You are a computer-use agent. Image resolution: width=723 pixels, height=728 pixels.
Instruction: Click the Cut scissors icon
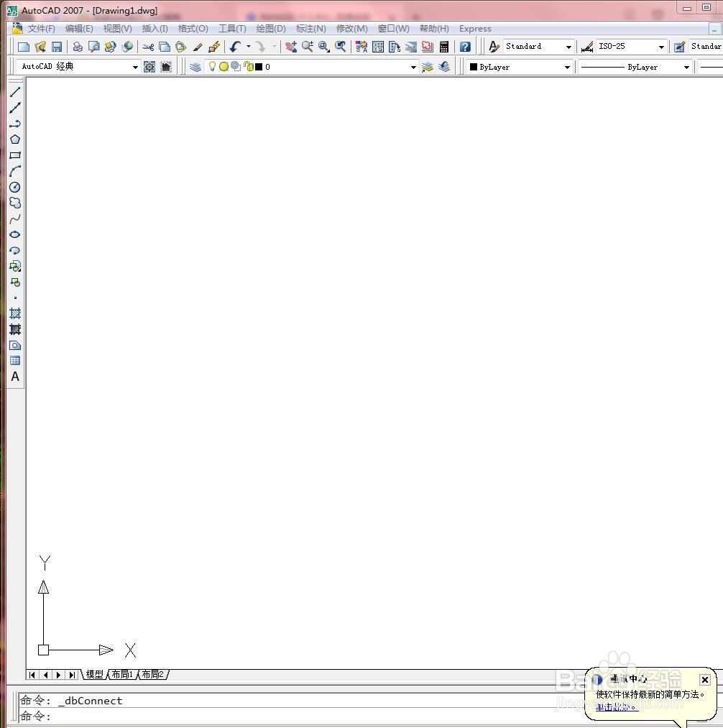tap(148, 47)
